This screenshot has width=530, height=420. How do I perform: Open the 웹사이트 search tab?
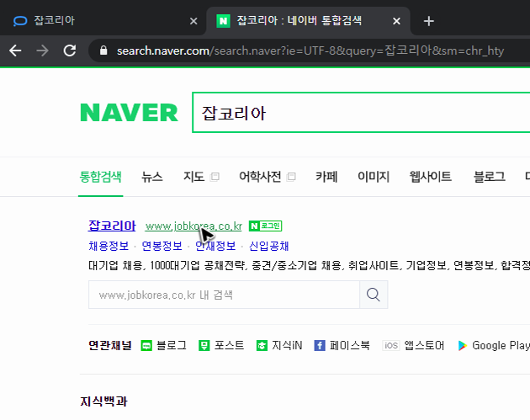point(430,177)
